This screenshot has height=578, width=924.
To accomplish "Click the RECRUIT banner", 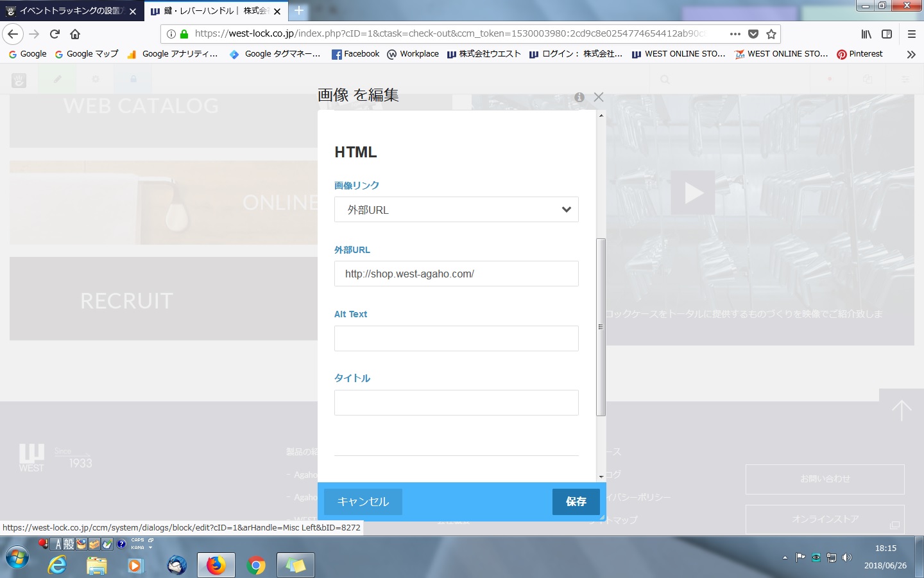I will click(x=164, y=299).
